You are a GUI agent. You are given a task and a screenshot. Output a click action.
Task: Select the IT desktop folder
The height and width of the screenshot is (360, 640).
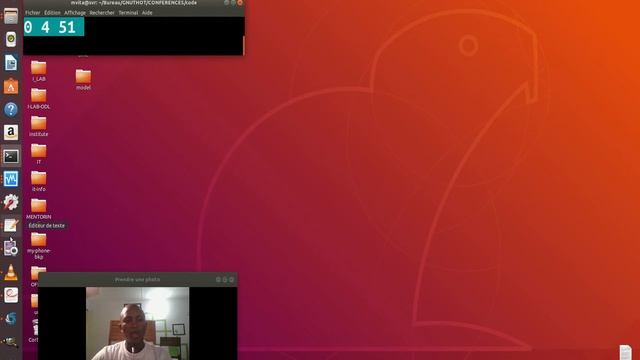[39, 154]
